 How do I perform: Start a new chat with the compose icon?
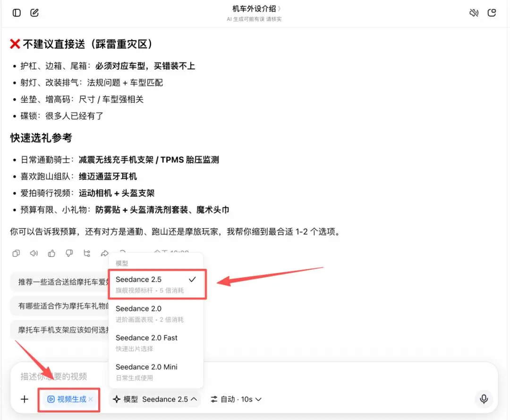(34, 13)
